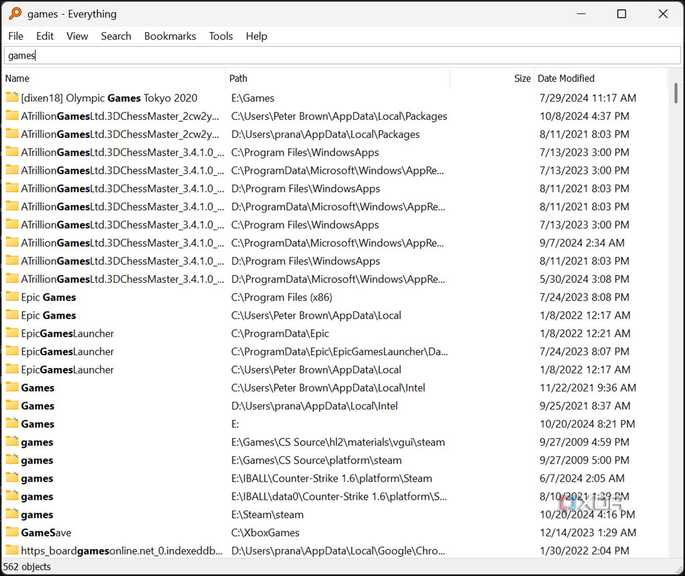This screenshot has width=685, height=576.
Task: Click path 'C:\ProgramData\Epic\EpicGamesLauncher\Da...'
Action: pos(339,352)
